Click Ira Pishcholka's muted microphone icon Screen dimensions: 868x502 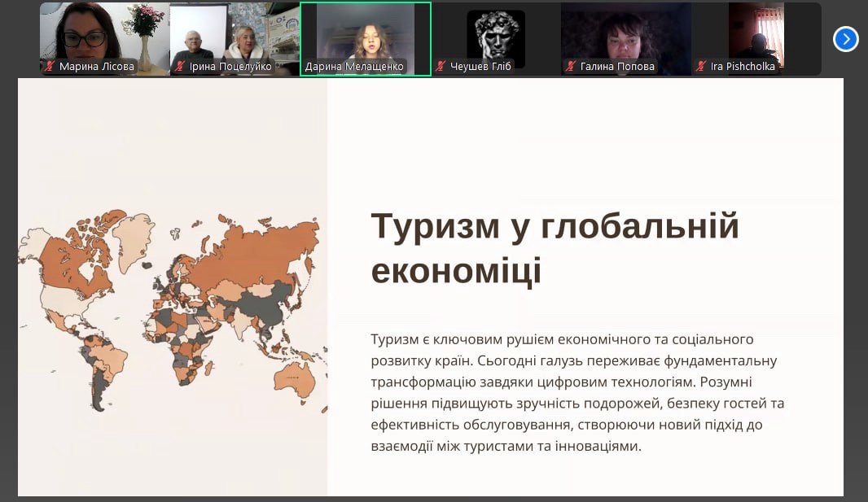(x=701, y=67)
